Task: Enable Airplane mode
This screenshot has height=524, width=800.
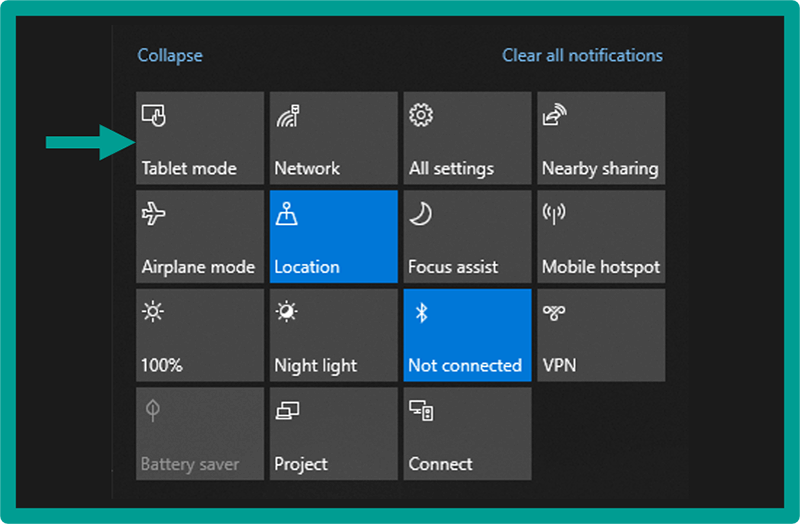Action: coord(200,236)
